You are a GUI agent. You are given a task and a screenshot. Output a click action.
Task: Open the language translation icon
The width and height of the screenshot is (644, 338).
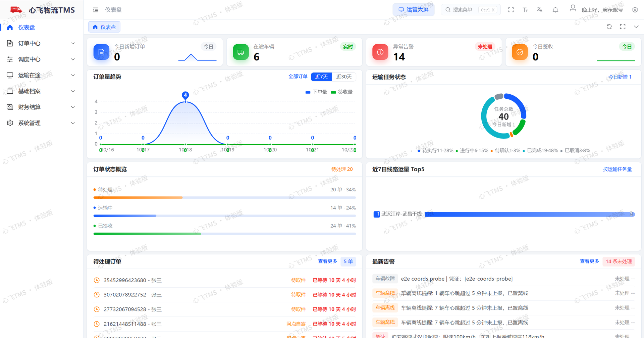click(539, 10)
